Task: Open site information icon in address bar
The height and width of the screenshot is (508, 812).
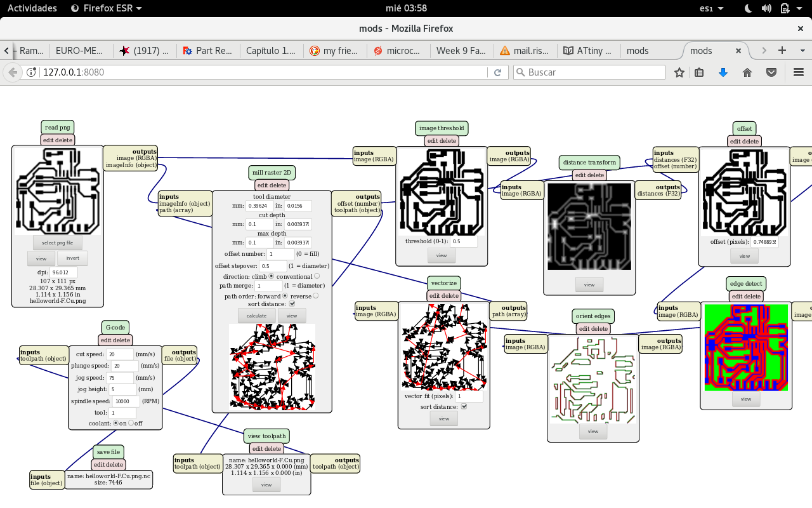Action: pos(32,72)
